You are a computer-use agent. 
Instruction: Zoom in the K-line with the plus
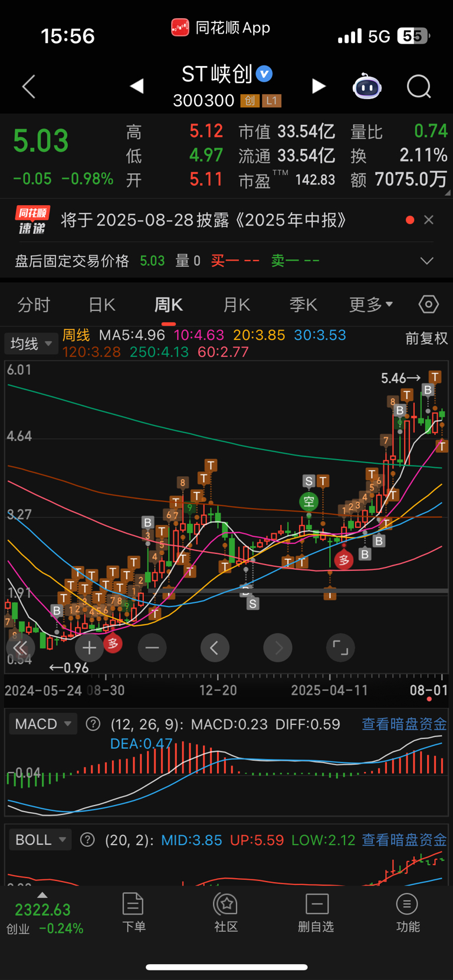(x=89, y=648)
